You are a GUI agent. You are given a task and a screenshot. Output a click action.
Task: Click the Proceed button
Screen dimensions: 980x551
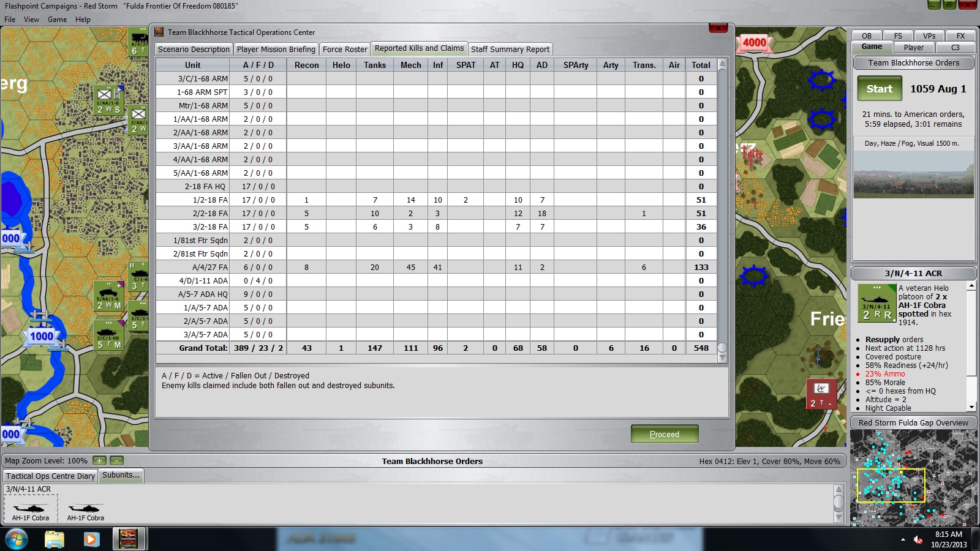(x=665, y=434)
